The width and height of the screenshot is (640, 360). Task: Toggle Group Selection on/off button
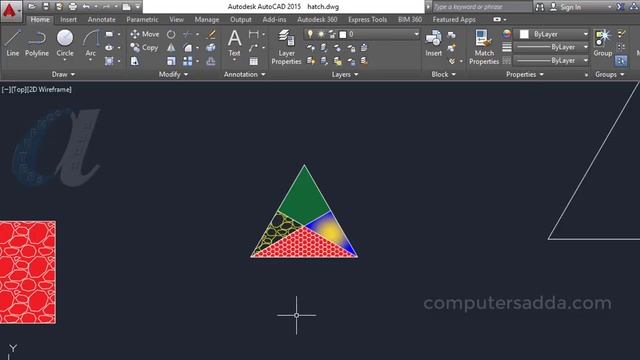tap(621, 61)
